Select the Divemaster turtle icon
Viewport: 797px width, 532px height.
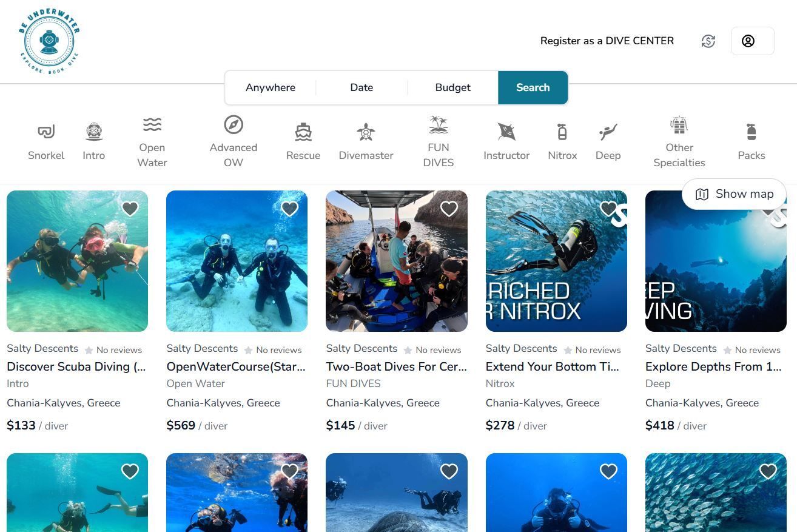366,131
